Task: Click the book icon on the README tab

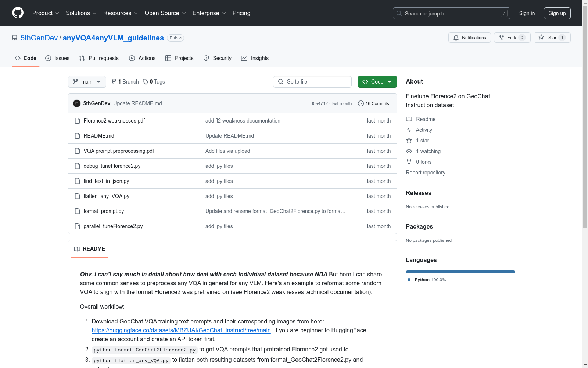Action: click(77, 249)
